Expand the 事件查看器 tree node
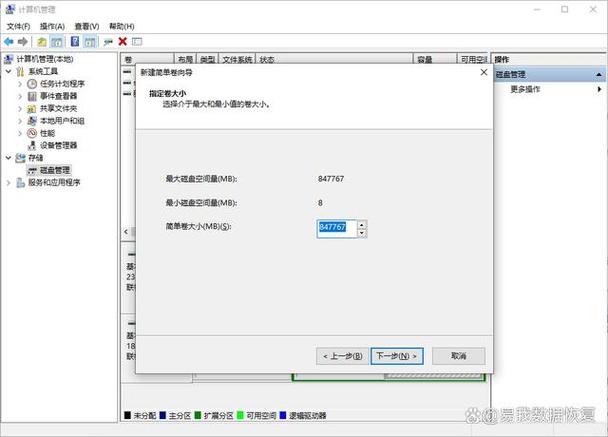Image resolution: width=608 pixels, height=437 pixels. click(20, 96)
